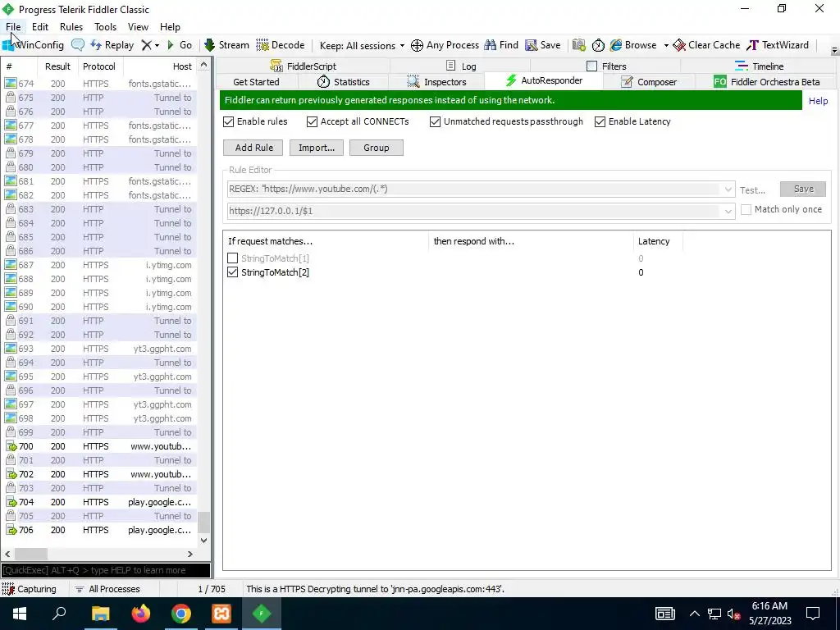The width and height of the screenshot is (840, 630).
Task: Click the Add Rule button
Action: pyautogui.click(x=254, y=148)
